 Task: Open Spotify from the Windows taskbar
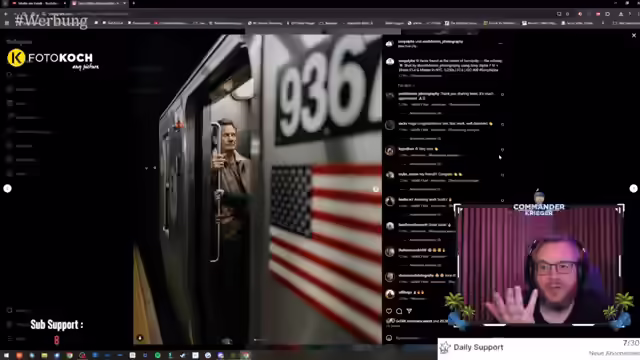click(x=158, y=356)
